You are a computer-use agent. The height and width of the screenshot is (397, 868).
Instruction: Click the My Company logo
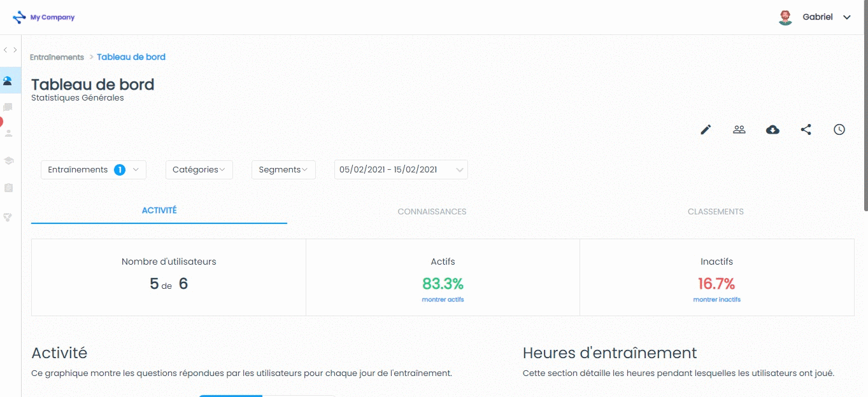[x=44, y=17]
